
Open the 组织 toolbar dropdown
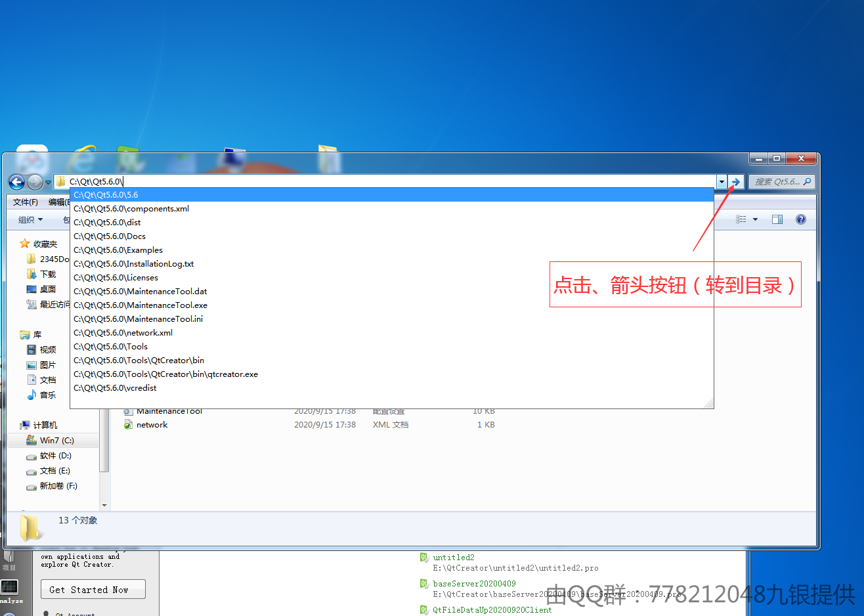click(30, 220)
